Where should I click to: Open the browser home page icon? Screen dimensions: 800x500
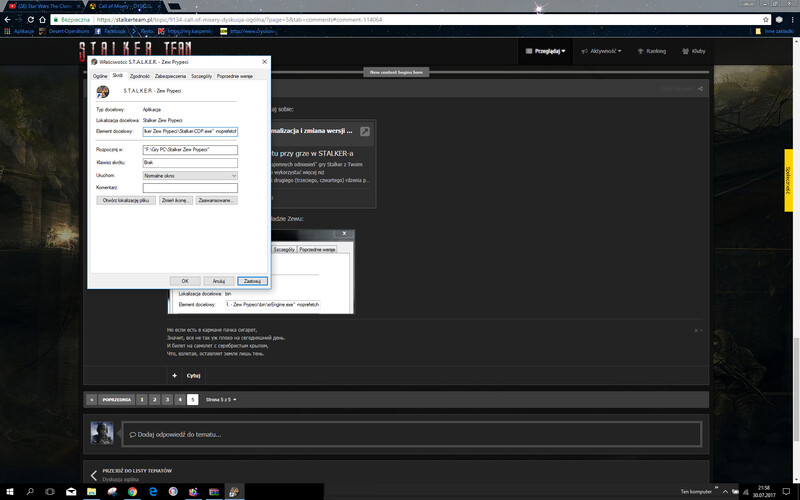pyautogui.click(x=42, y=19)
